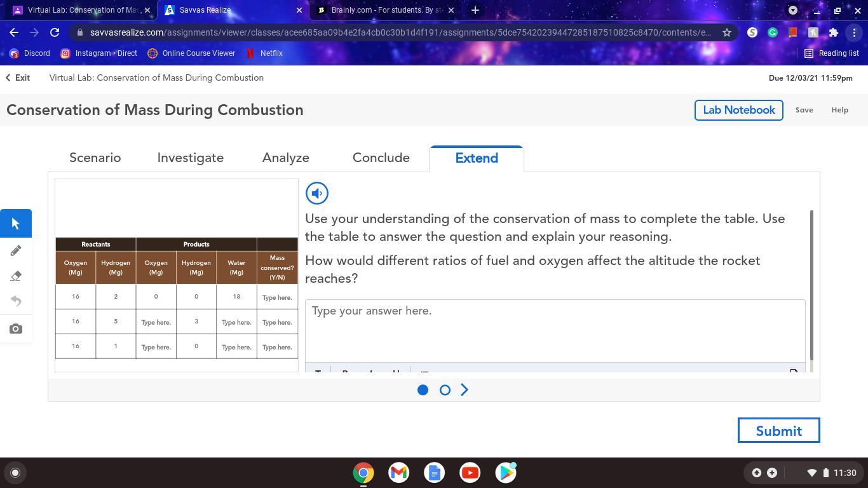Click the answer text area
868x488 pixels.
click(x=555, y=331)
